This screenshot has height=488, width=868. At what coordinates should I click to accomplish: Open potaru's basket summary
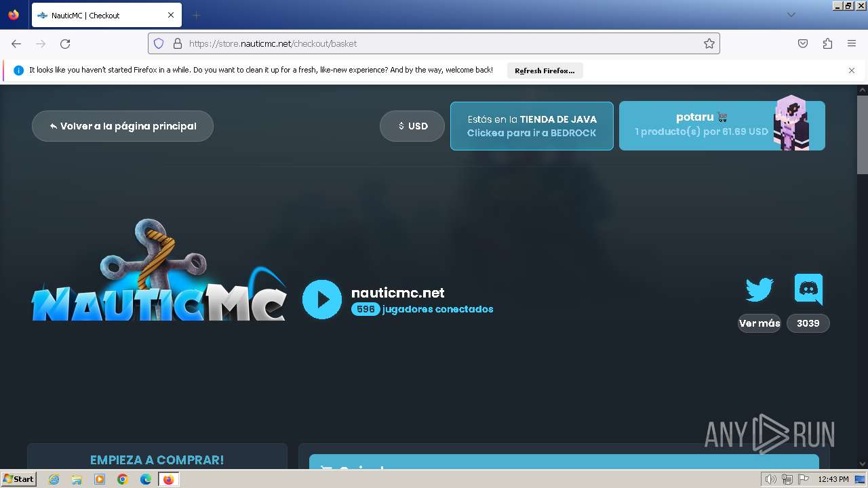[722, 125]
